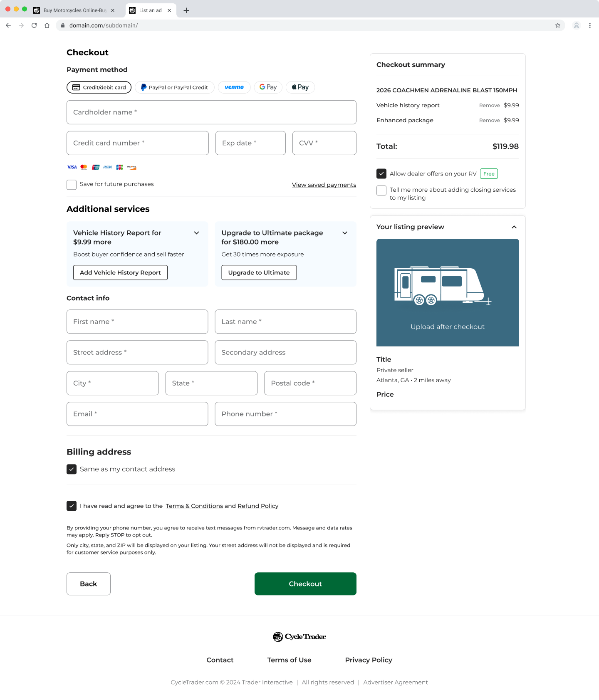
Task: Expand the Upgrade to Ultimate package card
Action: (x=345, y=233)
